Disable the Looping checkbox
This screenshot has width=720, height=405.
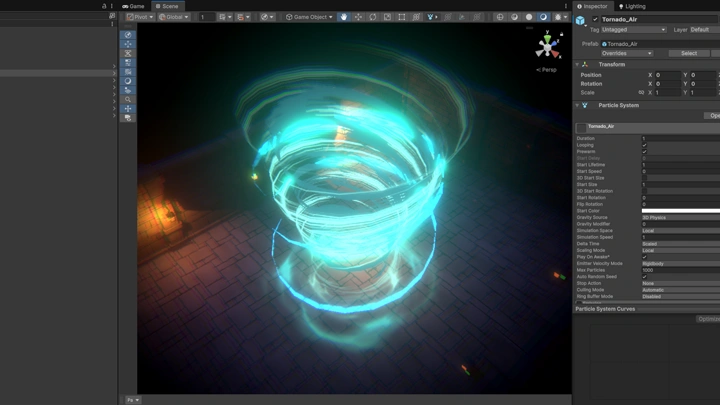coord(644,145)
